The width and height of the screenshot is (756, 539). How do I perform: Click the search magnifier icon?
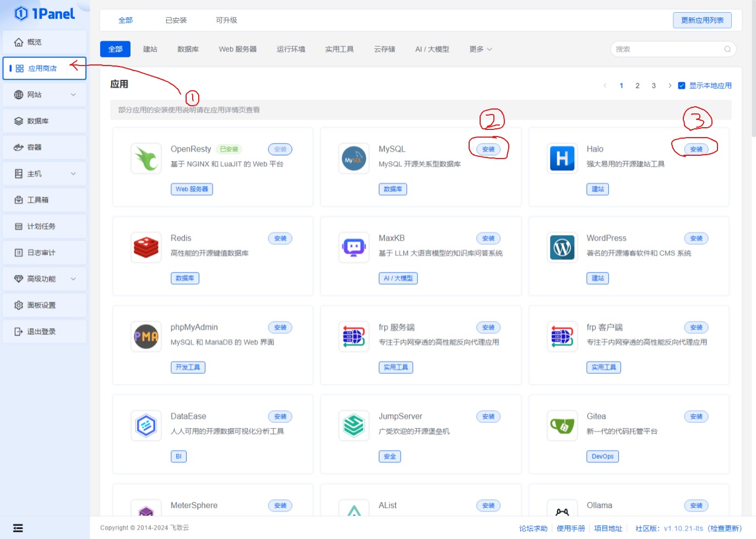[727, 49]
